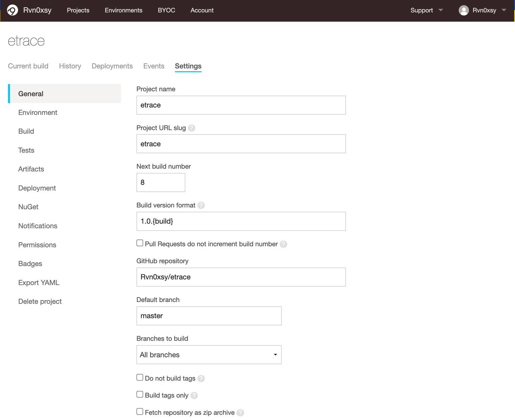Select Delete project in the sidebar
The height and width of the screenshot is (420, 515).
pos(40,302)
